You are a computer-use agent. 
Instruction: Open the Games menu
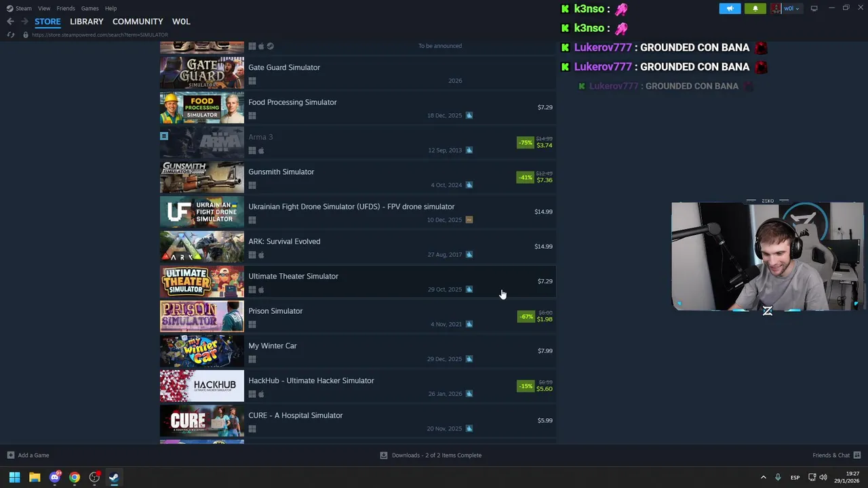point(90,8)
